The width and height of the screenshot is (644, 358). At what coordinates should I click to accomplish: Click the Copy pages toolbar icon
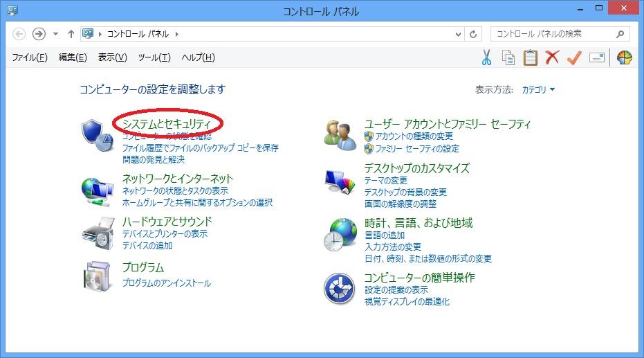[508, 57]
